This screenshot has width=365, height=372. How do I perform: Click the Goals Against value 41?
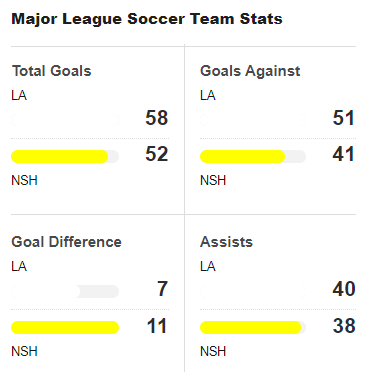(x=343, y=154)
